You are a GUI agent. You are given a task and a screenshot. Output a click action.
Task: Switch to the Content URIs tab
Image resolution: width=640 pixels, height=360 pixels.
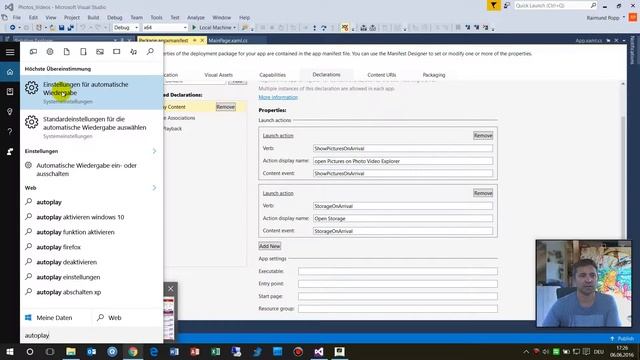click(382, 75)
